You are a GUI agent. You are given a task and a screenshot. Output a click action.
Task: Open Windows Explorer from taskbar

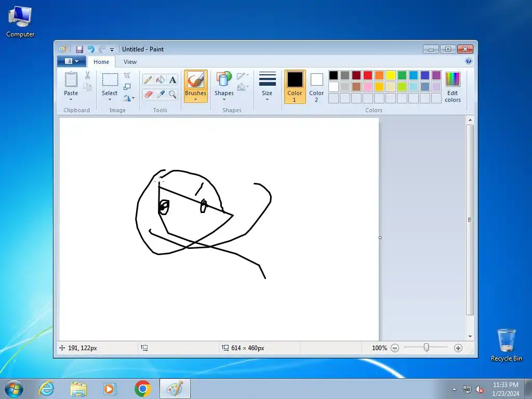pos(78,389)
